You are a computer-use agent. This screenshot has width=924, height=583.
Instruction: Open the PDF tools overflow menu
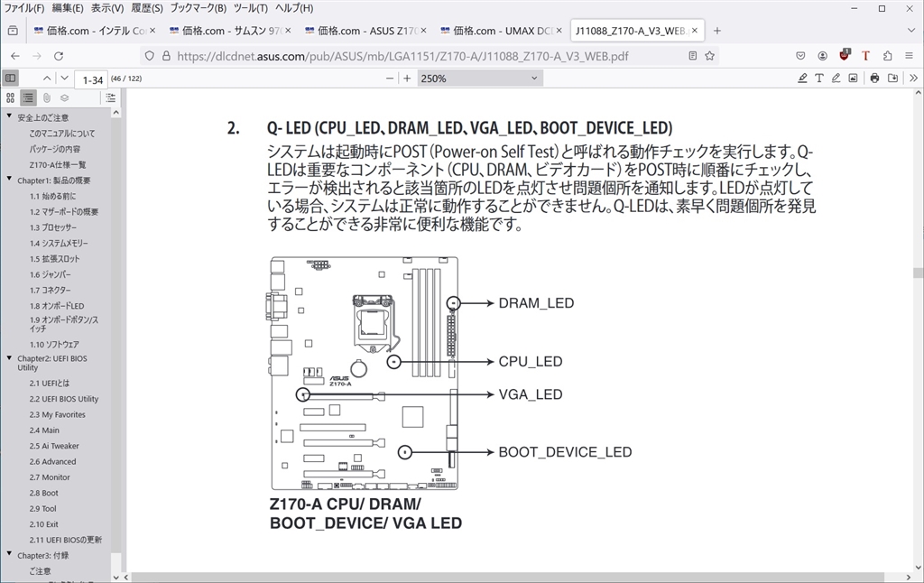tap(913, 78)
